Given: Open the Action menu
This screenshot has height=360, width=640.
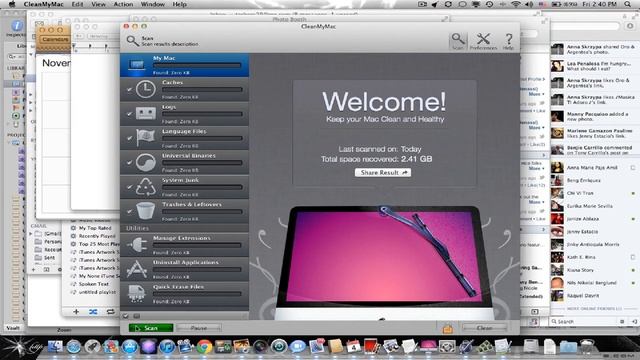Looking at the screenshot, I should (x=123, y=4).
